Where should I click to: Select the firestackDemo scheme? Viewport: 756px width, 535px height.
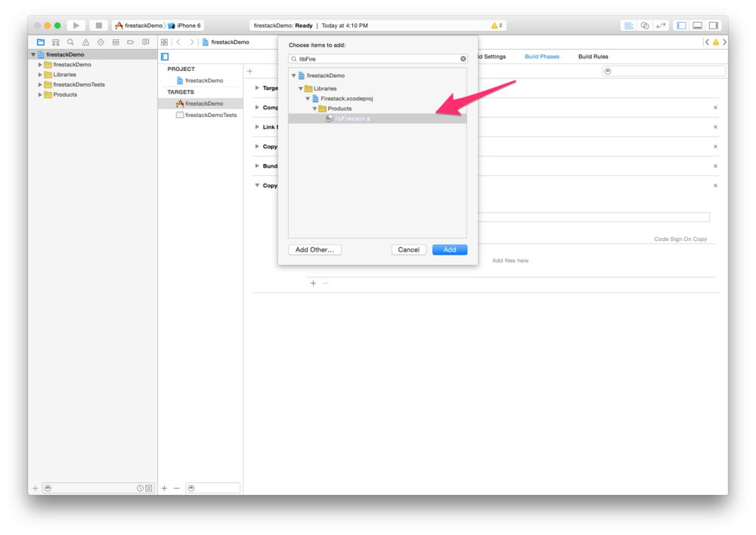139,26
